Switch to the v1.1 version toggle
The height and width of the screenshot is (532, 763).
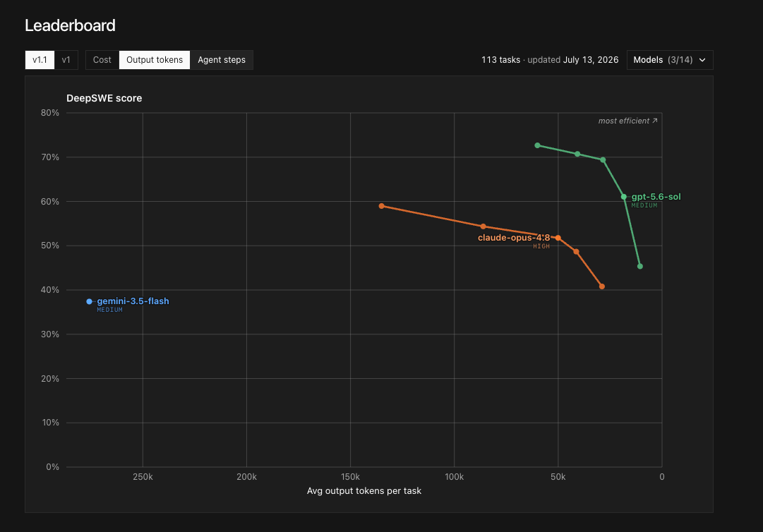[40, 60]
